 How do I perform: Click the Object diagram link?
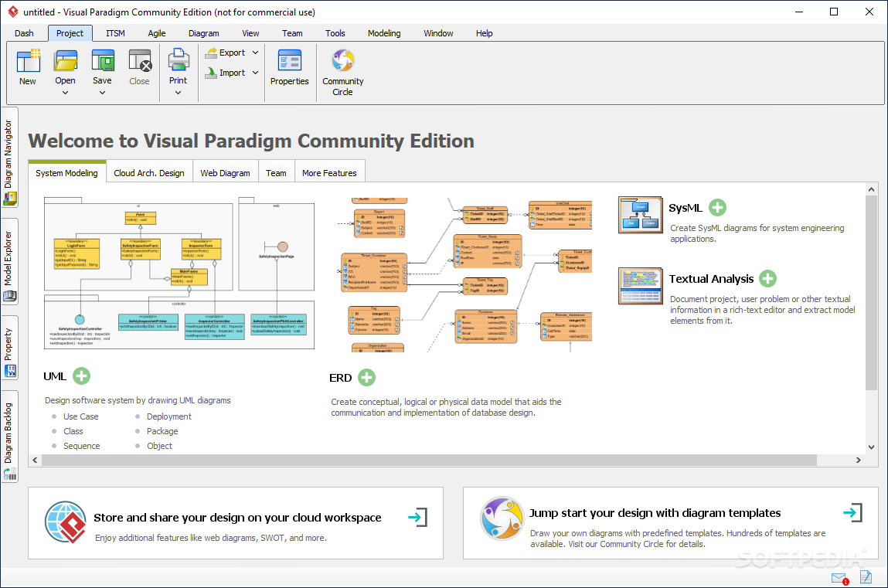pos(160,446)
